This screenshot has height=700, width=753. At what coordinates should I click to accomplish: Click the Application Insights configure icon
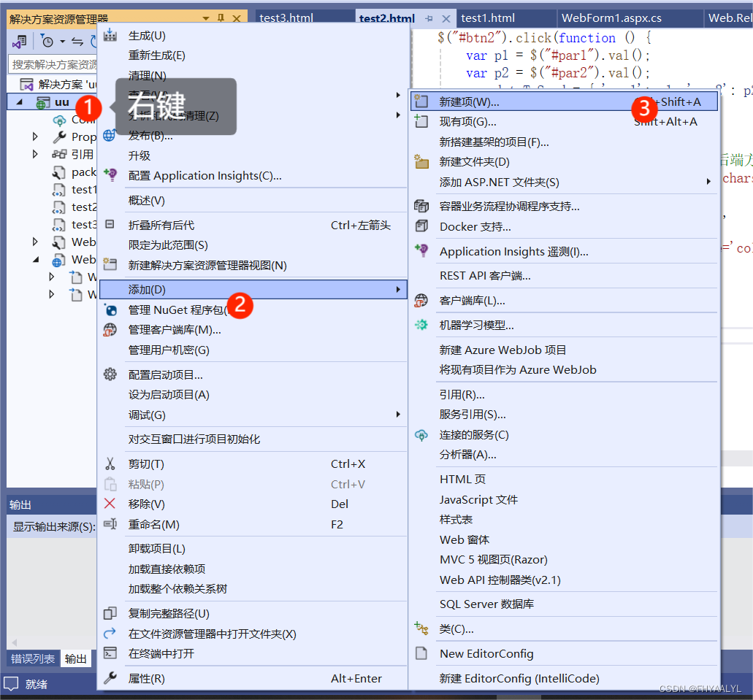point(110,174)
